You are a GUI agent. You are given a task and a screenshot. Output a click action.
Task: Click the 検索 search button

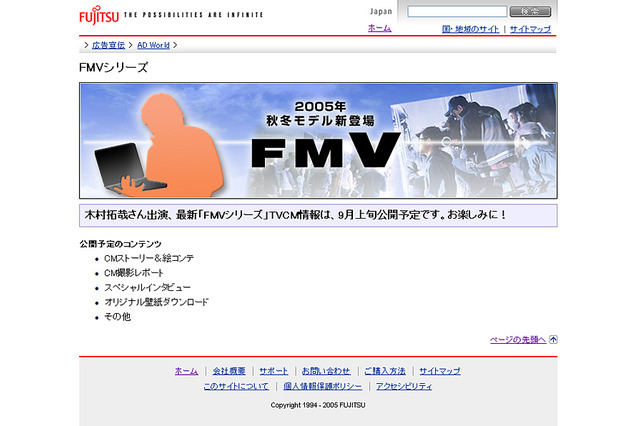point(530,11)
